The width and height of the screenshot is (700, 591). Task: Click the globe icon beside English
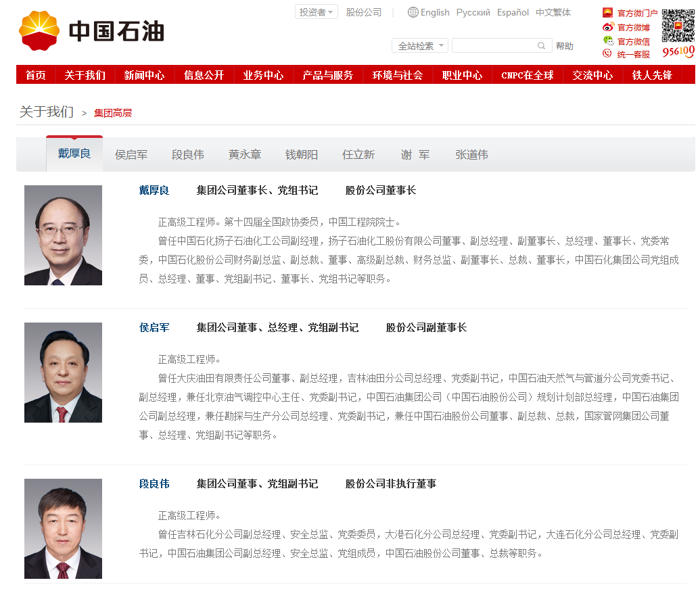[x=413, y=12]
